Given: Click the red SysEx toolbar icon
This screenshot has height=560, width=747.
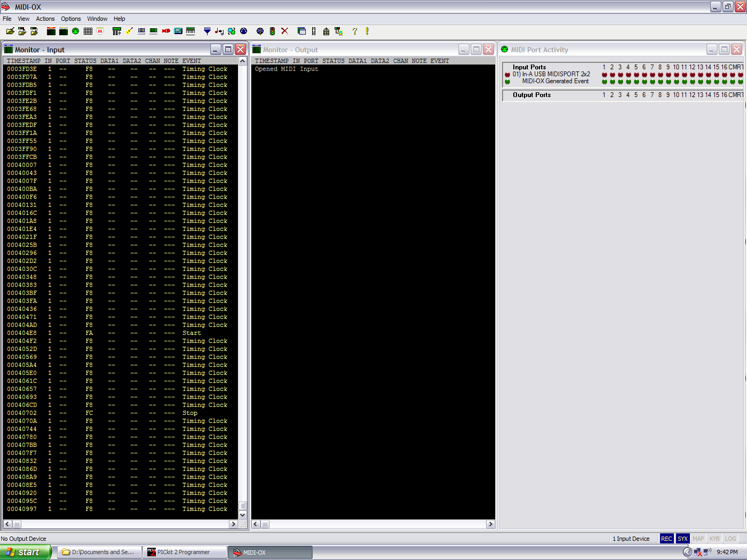Looking at the screenshot, I should pos(166,31).
